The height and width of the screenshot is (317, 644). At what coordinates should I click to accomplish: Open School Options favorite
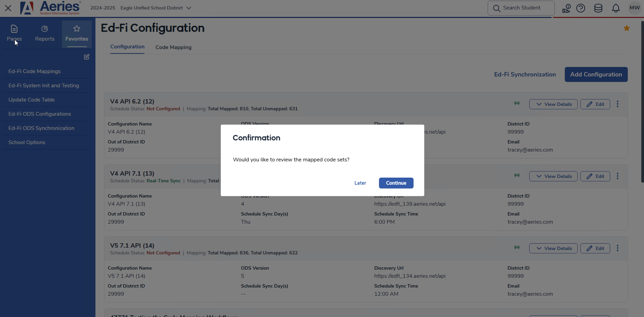tap(27, 142)
